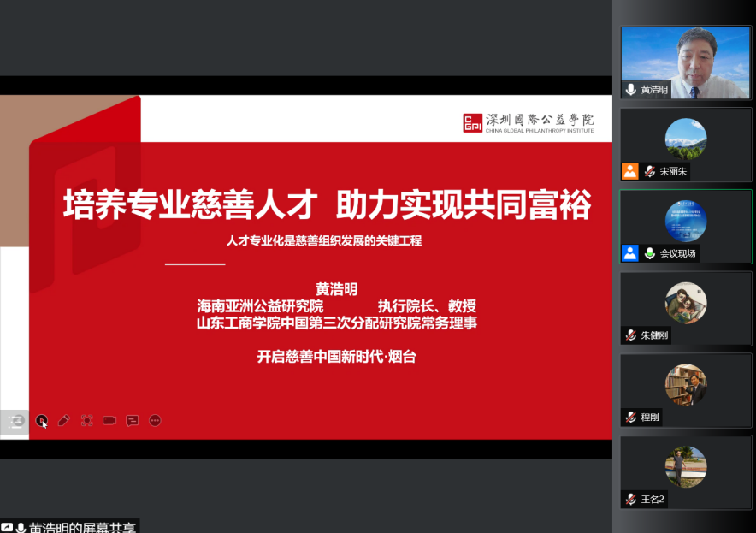This screenshot has width=756, height=533.
Task: Toggle the microphone icon for 黄浩明
Action: tap(631, 90)
